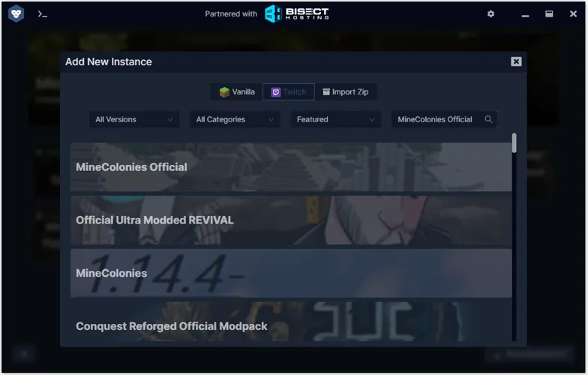This screenshot has width=588, height=375.
Task: Open the Featured sort dropdown
Action: [x=336, y=120]
